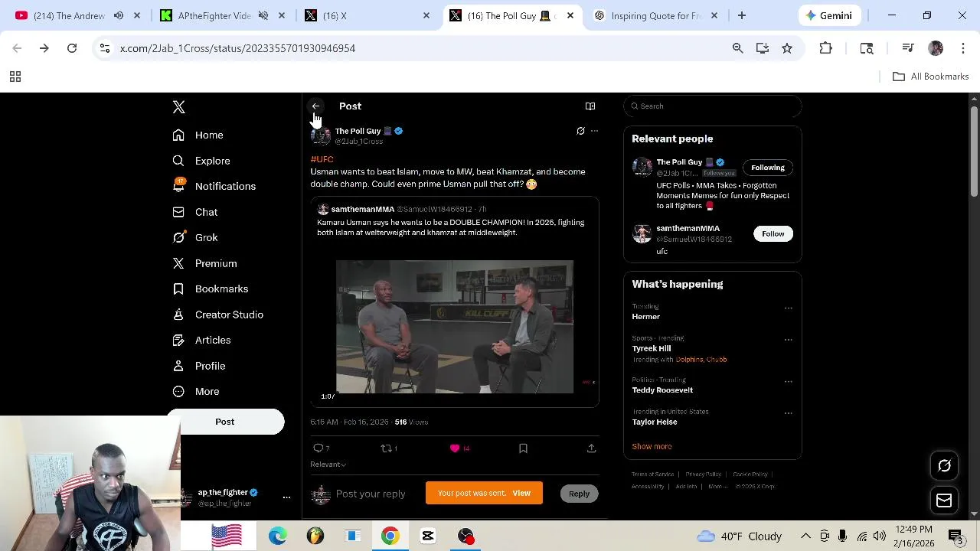Screen dimensions: 980x551
Task: Open the Chrome extensions puzzle icon
Action: (x=825, y=48)
